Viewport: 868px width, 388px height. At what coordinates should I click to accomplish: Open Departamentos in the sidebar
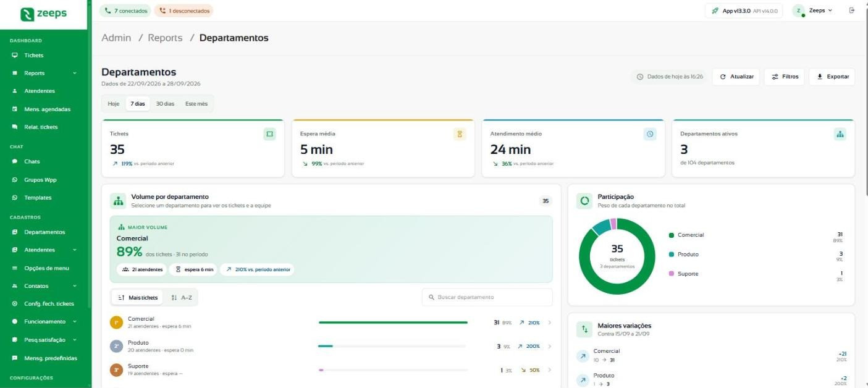tap(46, 232)
